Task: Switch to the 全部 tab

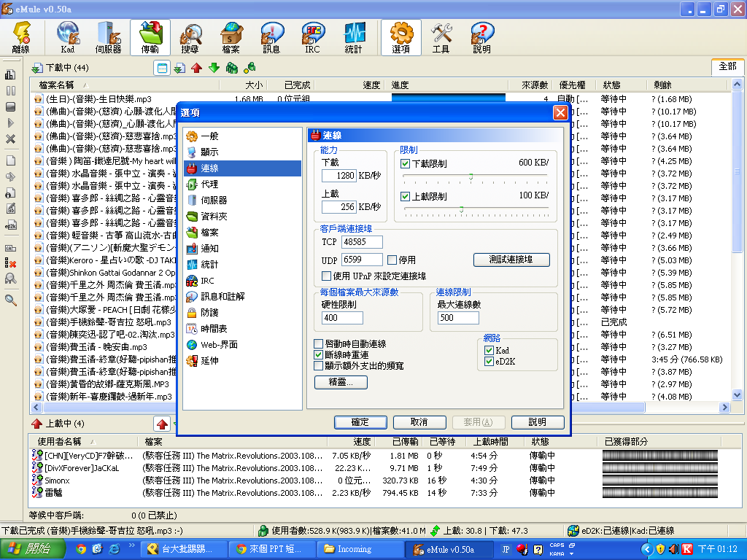Action: pyautogui.click(x=727, y=66)
